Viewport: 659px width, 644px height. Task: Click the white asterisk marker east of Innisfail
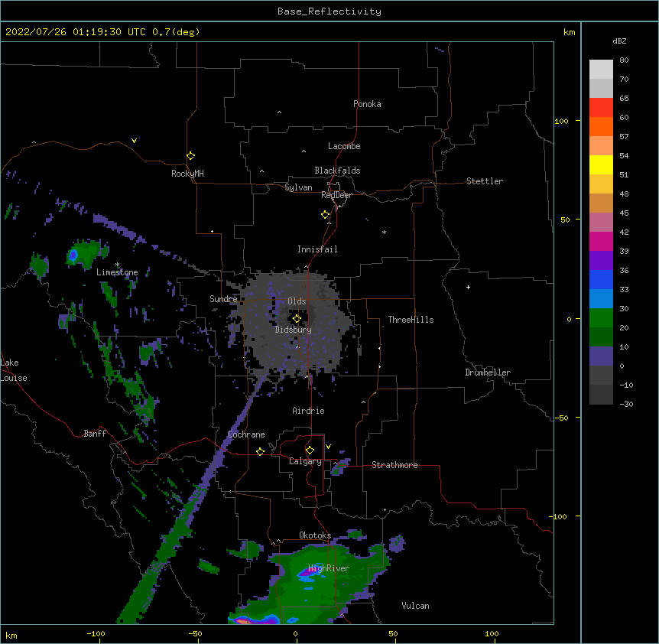click(384, 232)
